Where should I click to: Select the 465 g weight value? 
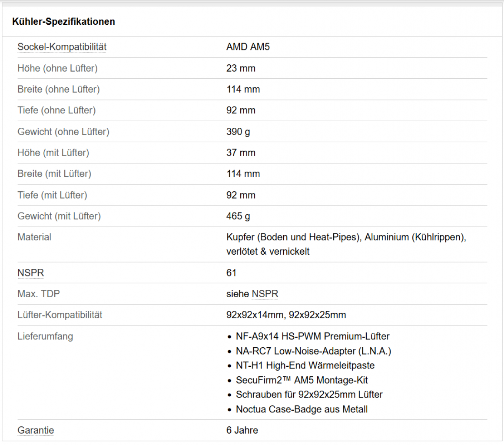[238, 216]
